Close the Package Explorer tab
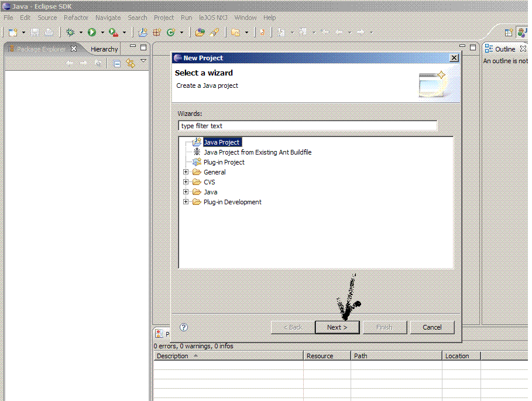The height and width of the screenshot is (401, 532). pyautogui.click(x=74, y=49)
